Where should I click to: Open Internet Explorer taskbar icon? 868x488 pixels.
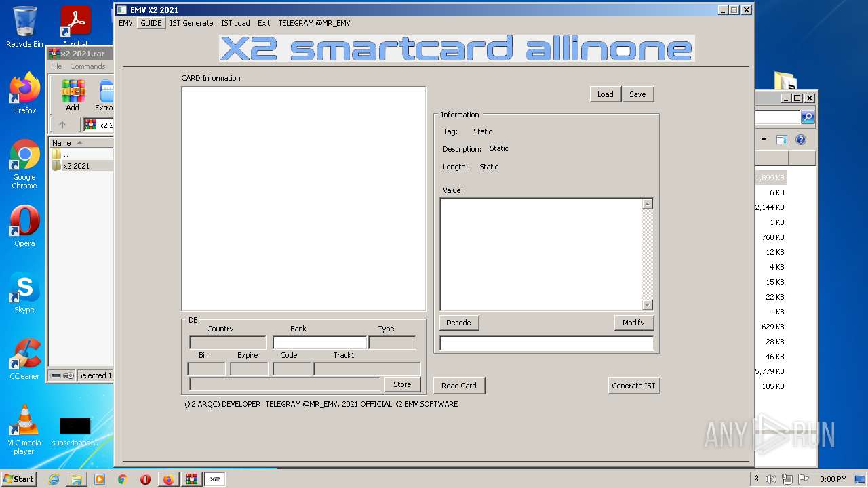click(x=54, y=479)
